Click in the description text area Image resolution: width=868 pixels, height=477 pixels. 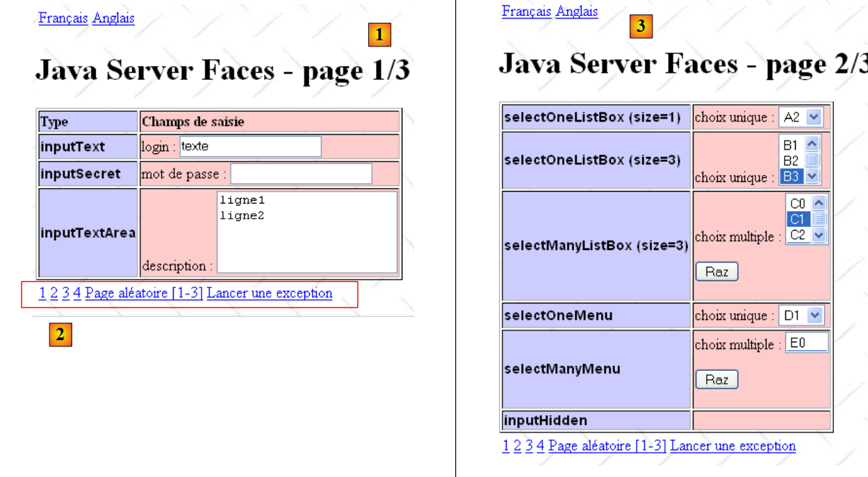click(x=306, y=233)
